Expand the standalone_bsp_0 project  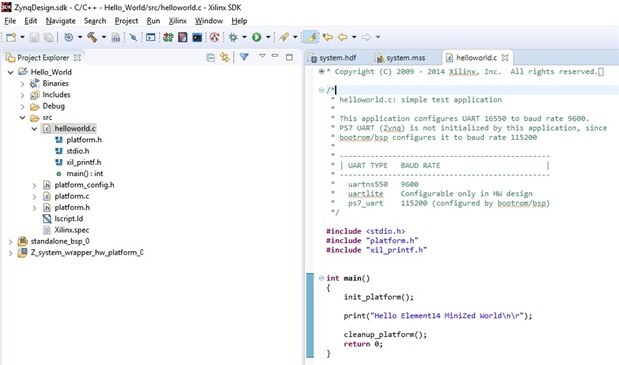point(11,241)
